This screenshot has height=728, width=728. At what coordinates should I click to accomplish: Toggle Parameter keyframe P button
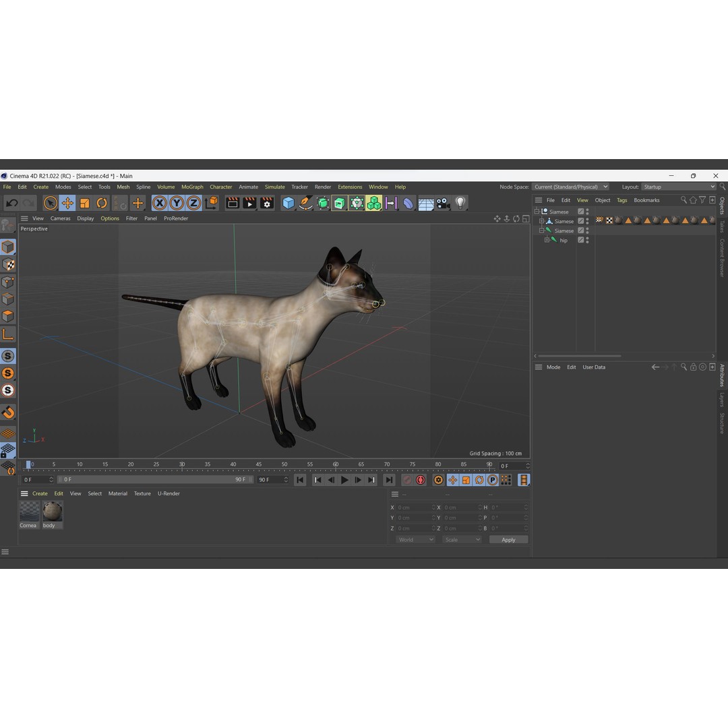[x=493, y=480]
